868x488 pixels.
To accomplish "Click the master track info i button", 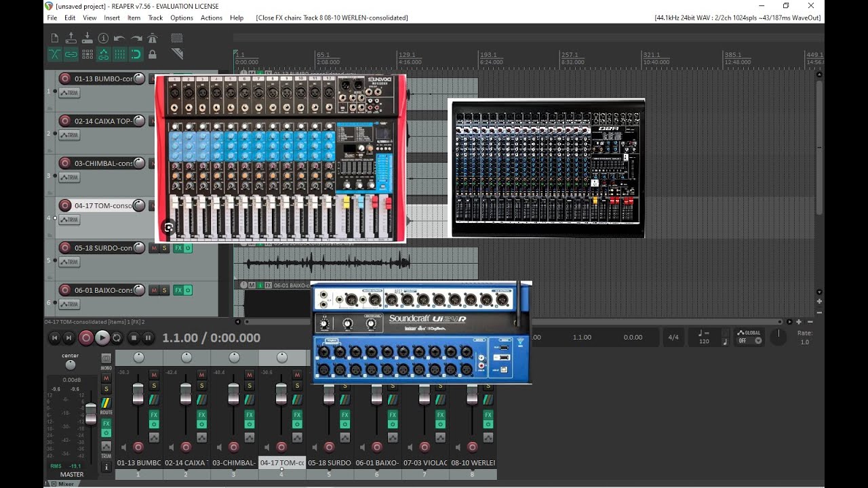I will point(106,467).
